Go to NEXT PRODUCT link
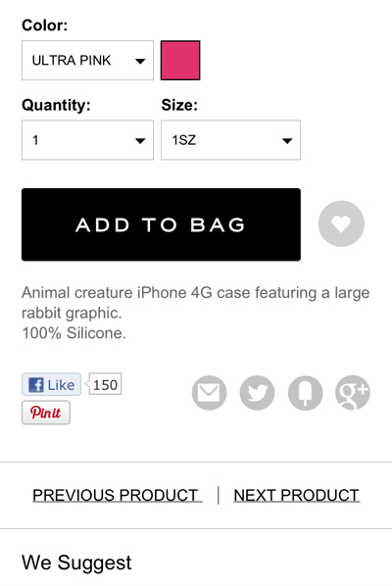 (x=297, y=495)
